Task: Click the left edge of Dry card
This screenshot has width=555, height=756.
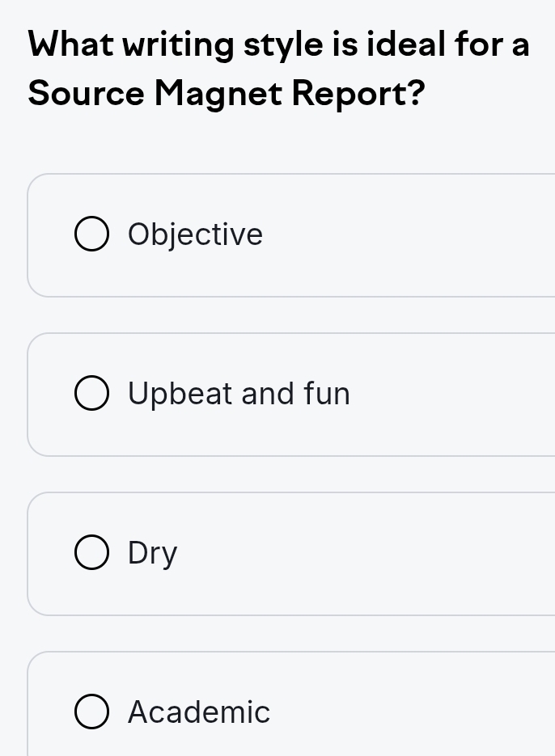Action: tap(30, 554)
